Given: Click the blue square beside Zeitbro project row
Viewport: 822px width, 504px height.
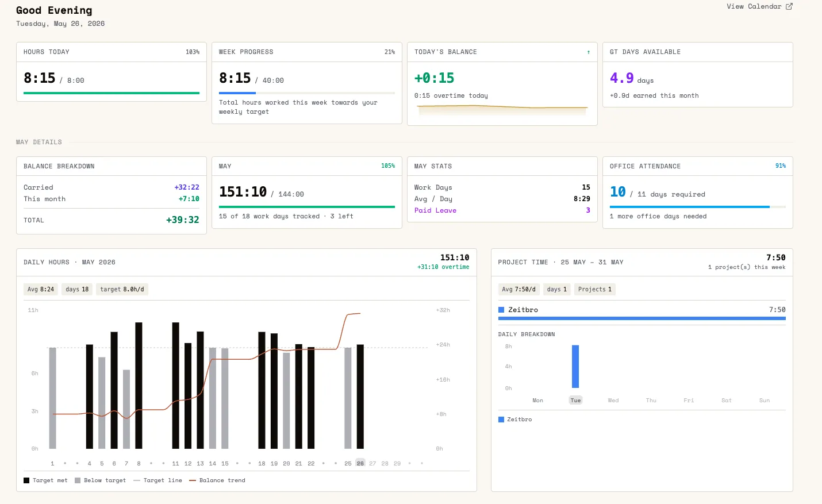Looking at the screenshot, I should click(x=501, y=310).
